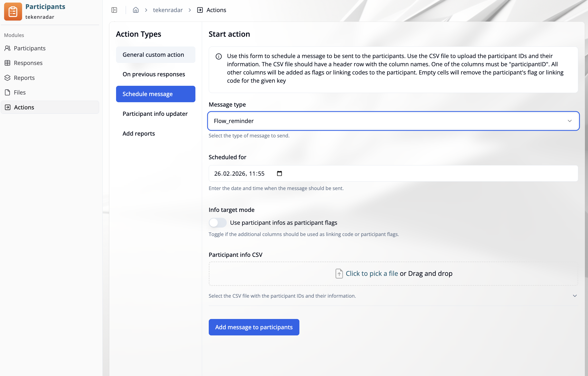588x376 pixels.
Task: Click the home icon in breadcrumb
Action: click(x=136, y=10)
